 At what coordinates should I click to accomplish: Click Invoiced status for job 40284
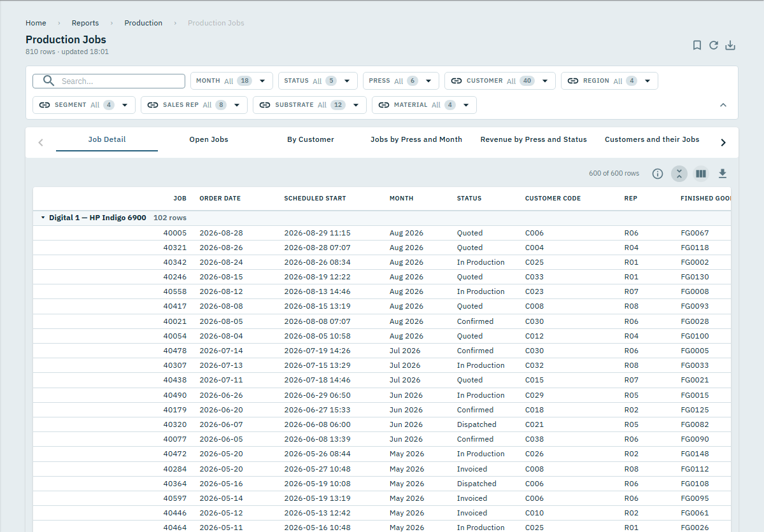[472, 469]
